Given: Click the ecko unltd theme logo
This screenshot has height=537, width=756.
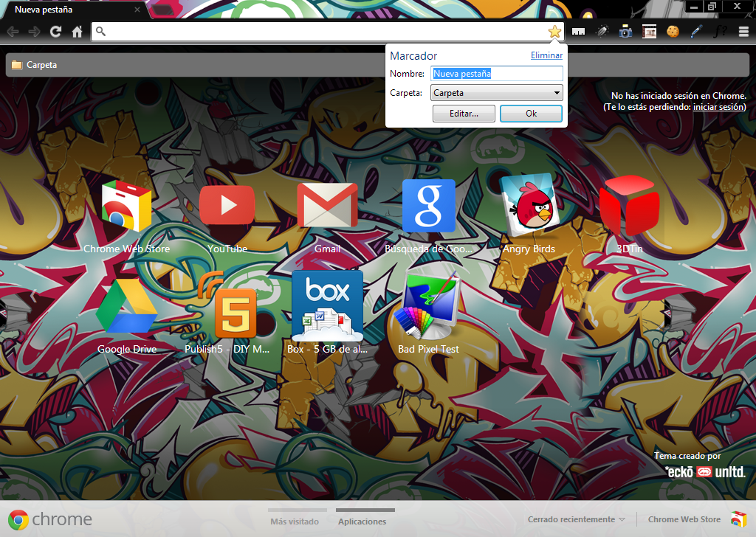Looking at the screenshot, I should click(705, 471).
